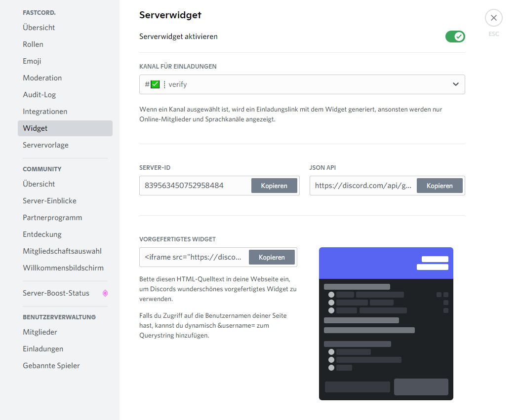Switch to the Rollen settings section

point(33,44)
